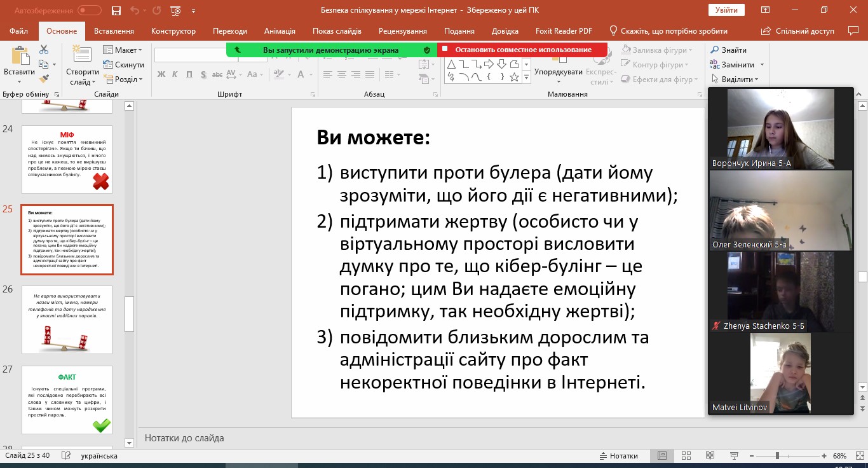Open Reading View from status bar

pyautogui.click(x=709, y=456)
